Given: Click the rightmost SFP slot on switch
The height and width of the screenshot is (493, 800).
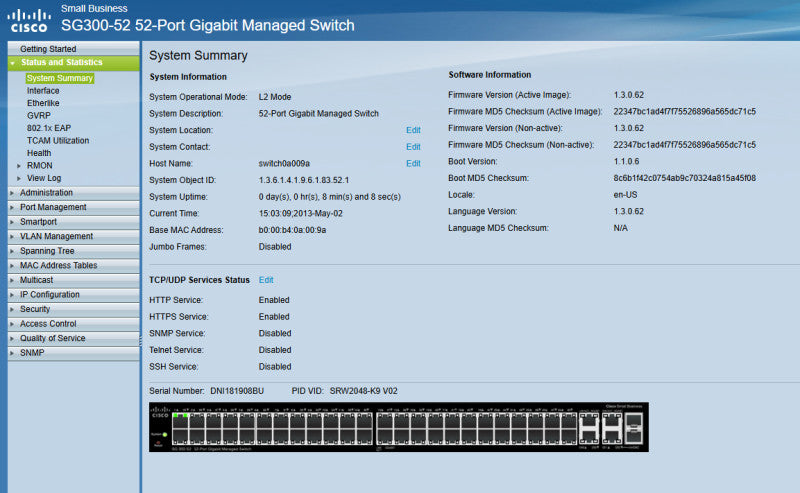Looking at the screenshot, I should coord(634,428).
